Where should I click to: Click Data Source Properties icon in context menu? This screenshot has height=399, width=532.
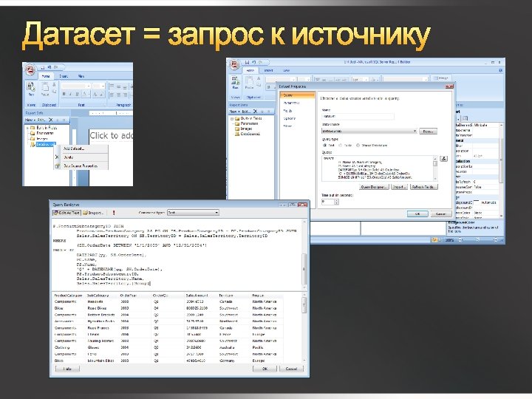57,166
